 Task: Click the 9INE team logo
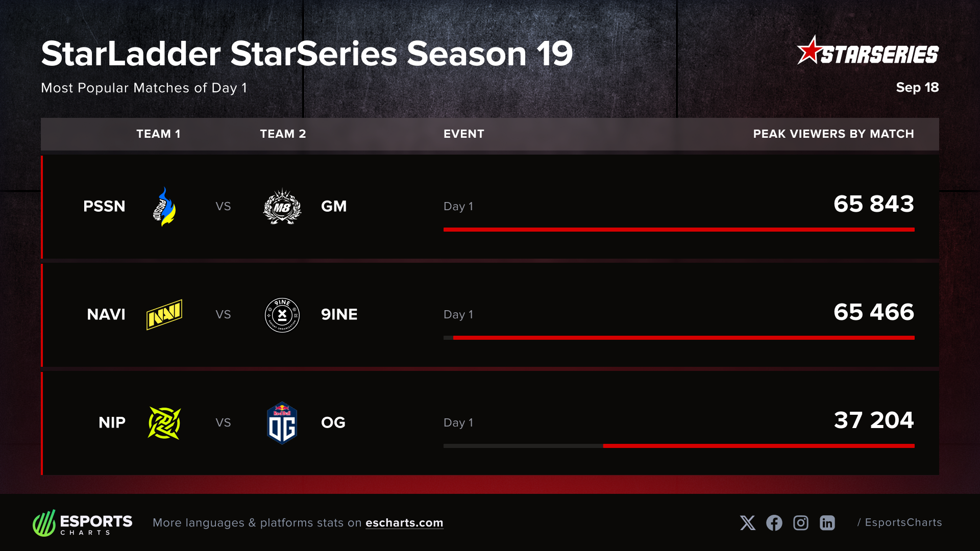coord(282,315)
